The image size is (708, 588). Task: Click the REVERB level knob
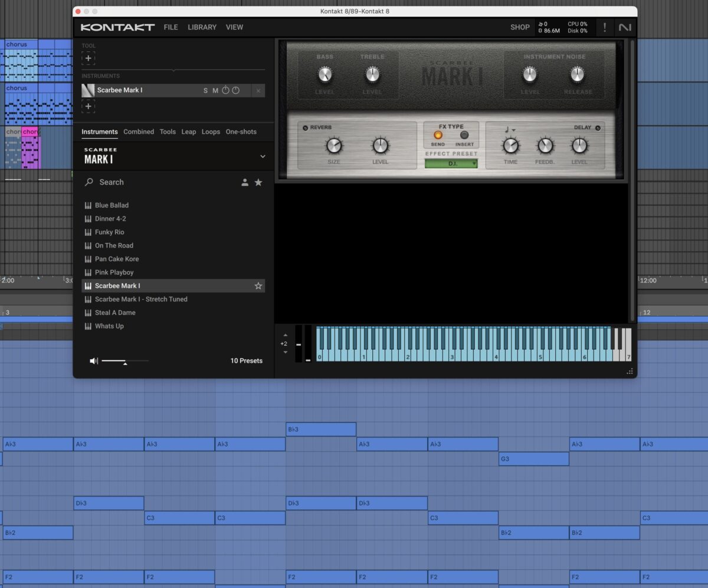[381, 146]
